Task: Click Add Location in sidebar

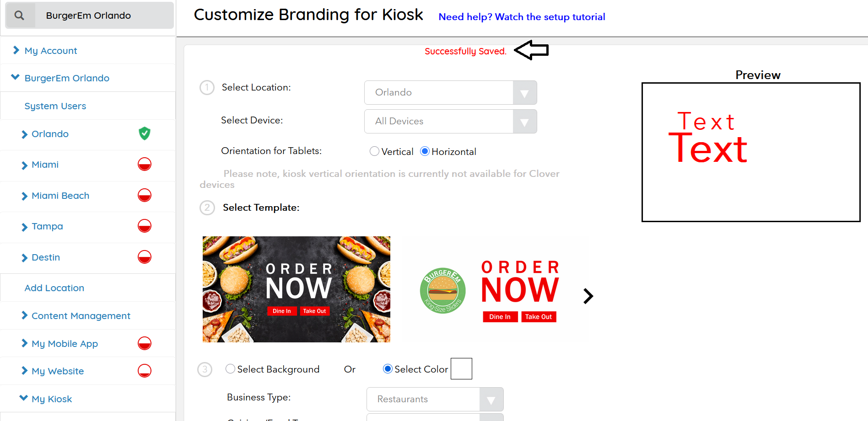Action: [x=54, y=288]
